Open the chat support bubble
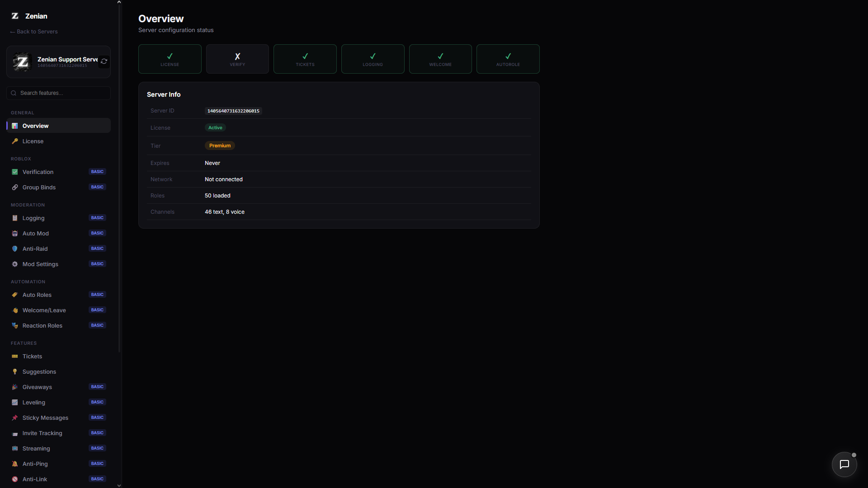Viewport: 868px width, 488px height. pos(844,464)
